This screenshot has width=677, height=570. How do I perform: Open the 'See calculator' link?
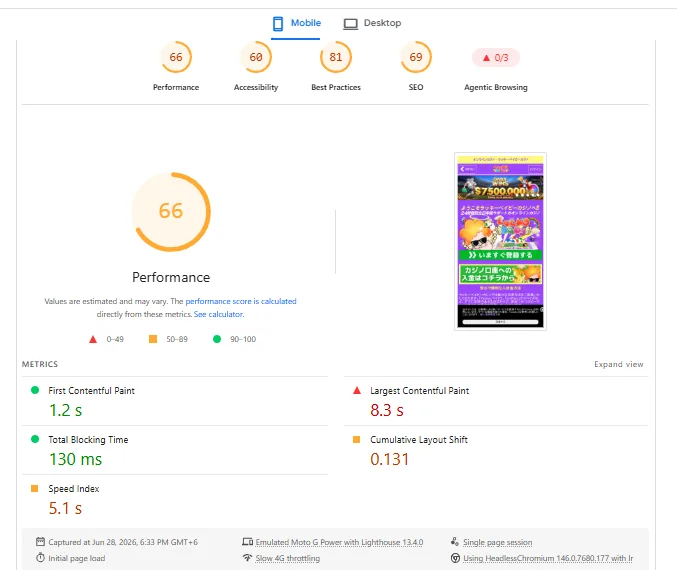218,314
